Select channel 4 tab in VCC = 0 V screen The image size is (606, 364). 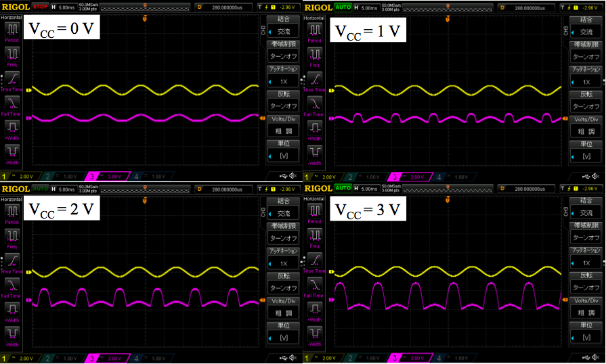coord(151,177)
